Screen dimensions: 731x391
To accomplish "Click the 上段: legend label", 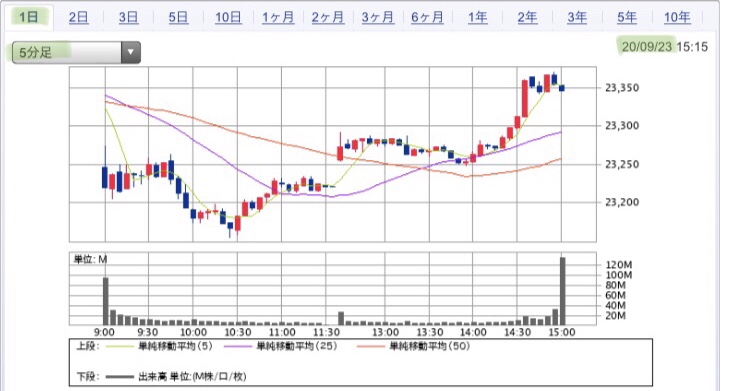I will pyautogui.click(x=87, y=346).
